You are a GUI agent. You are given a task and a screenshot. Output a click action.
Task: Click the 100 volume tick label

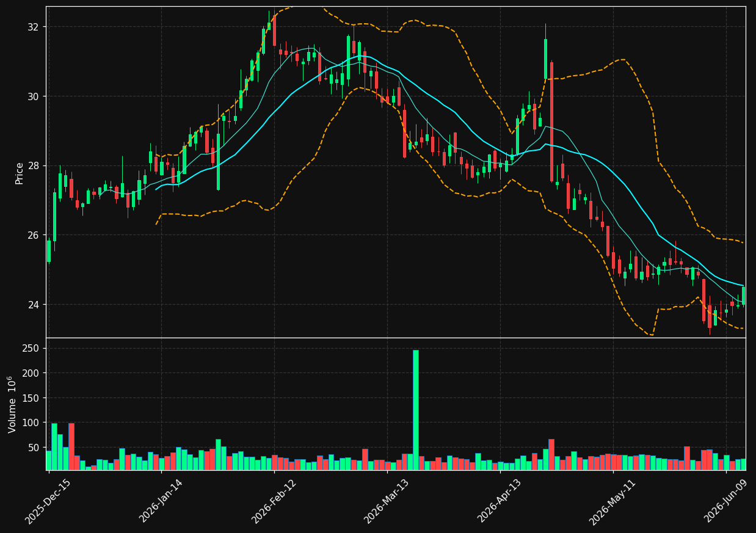click(31, 422)
